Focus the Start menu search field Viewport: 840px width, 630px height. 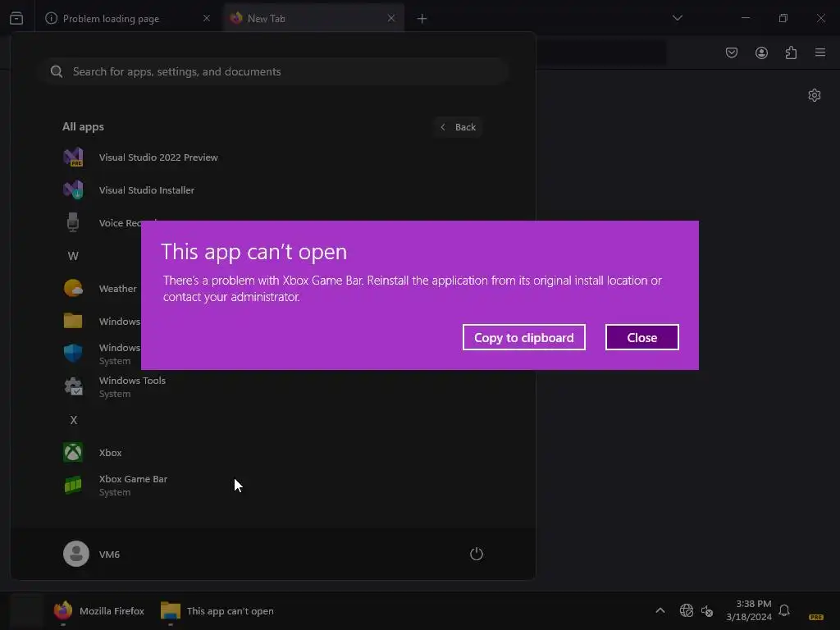[x=273, y=72]
